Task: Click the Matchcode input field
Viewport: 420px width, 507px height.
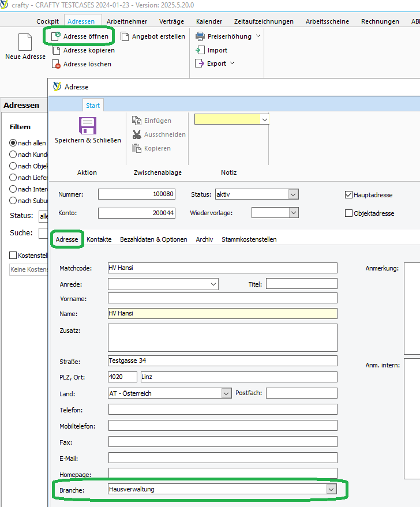Action: coord(223,268)
